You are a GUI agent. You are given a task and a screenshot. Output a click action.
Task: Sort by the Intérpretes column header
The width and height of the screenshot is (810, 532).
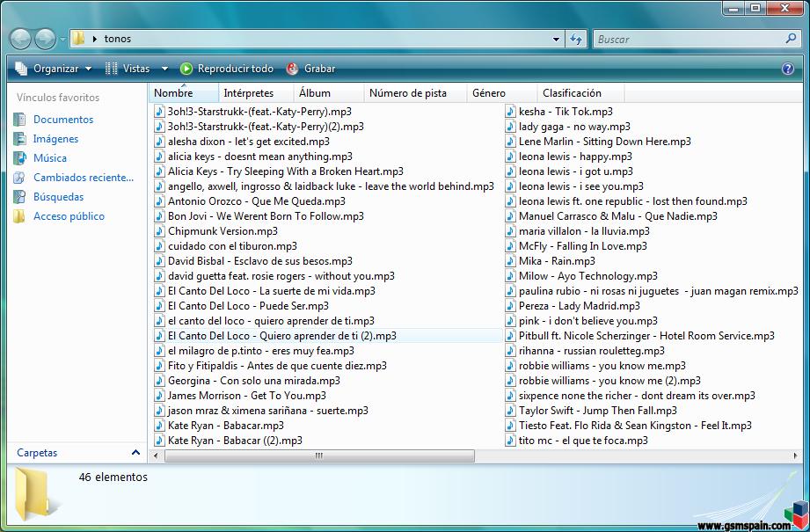coord(256,93)
